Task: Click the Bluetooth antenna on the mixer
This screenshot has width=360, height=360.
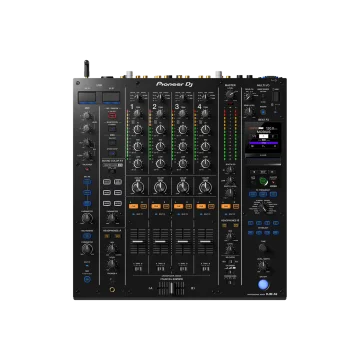Action: point(86,68)
